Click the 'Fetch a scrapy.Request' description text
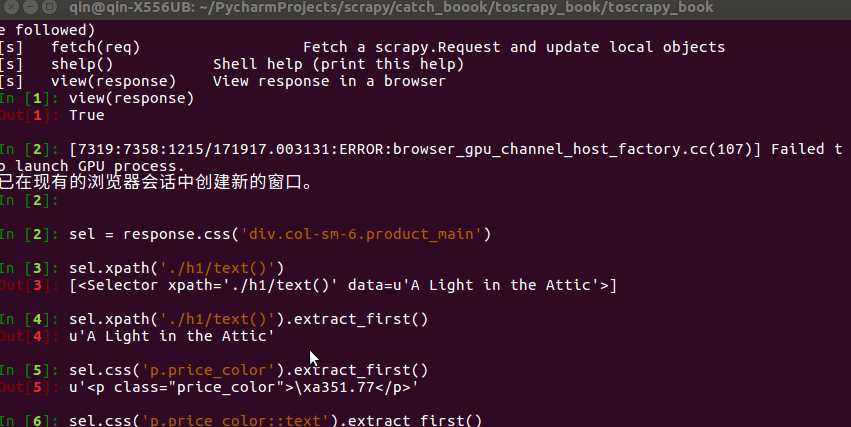Screen dimensions: 851x427 click(x=513, y=47)
